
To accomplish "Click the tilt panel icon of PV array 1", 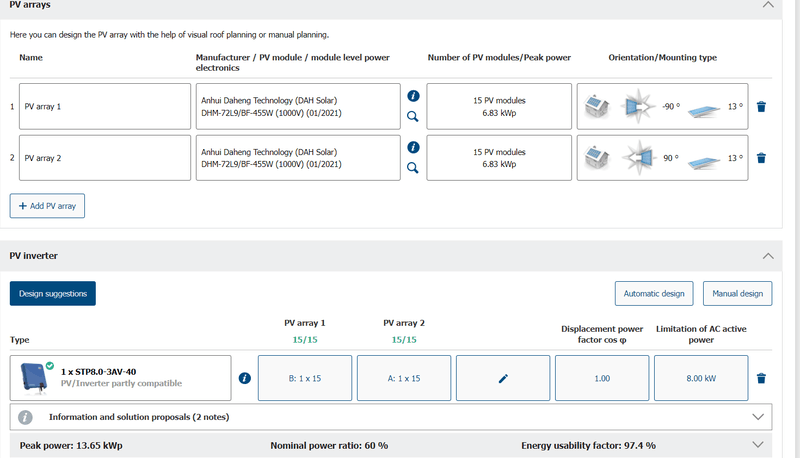I will pyautogui.click(x=704, y=110).
